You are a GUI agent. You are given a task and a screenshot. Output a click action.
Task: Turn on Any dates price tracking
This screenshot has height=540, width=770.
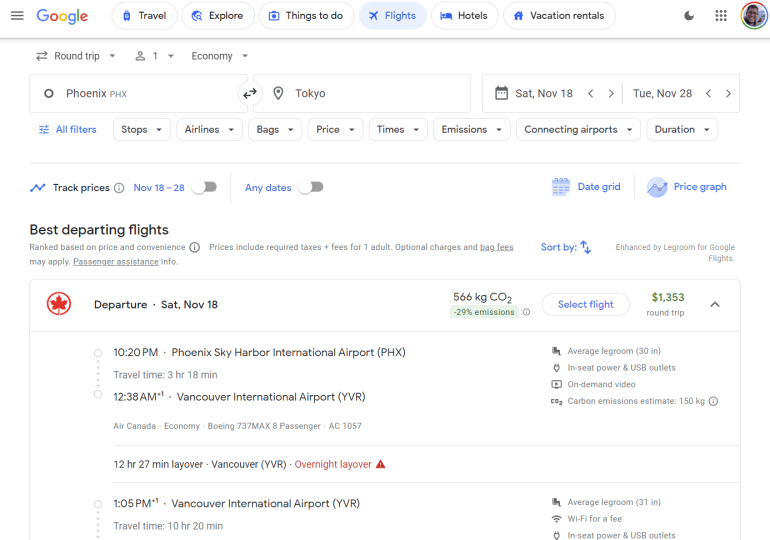point(311,187)
